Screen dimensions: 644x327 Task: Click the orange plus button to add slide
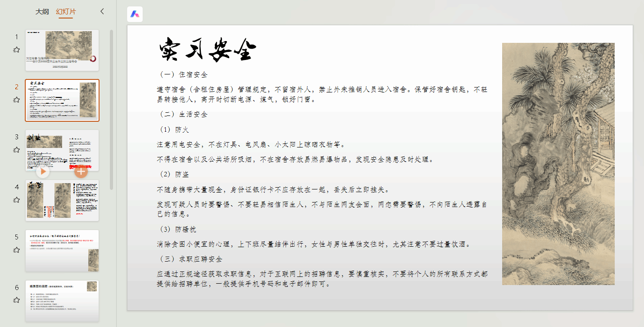coord(81,171)
